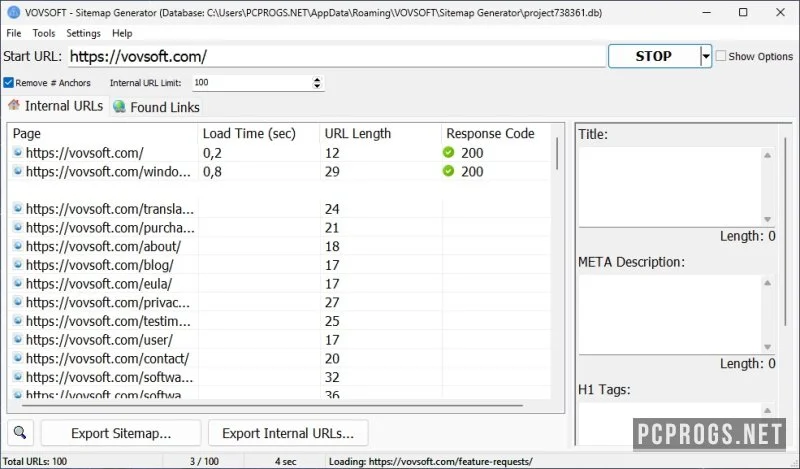This screenshot has height=469, width=800.
Task: Enable the Show Options checkbox
Action: [721, 56]
